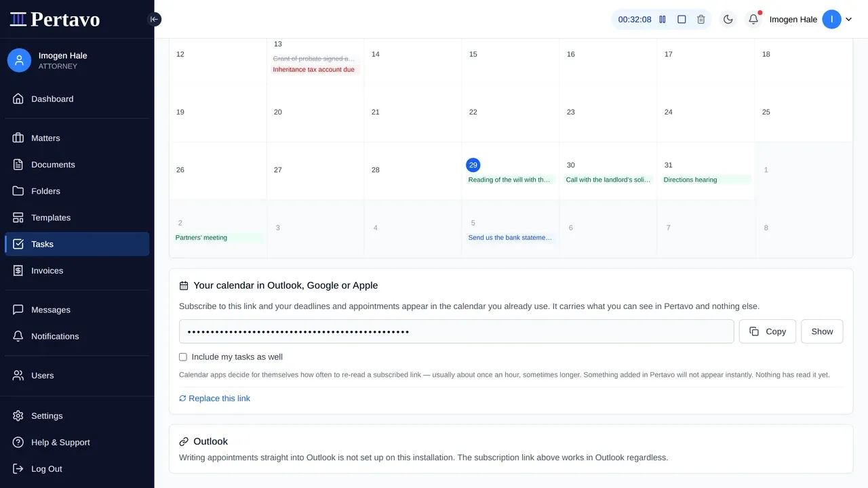Open the Dashboard page
This screenshot has height=488, width=868.
click(x=77, y=99)
